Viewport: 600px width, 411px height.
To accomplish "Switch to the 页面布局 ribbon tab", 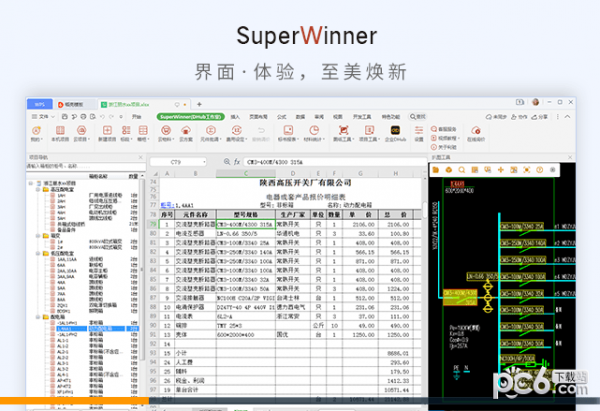I will 258,117.
